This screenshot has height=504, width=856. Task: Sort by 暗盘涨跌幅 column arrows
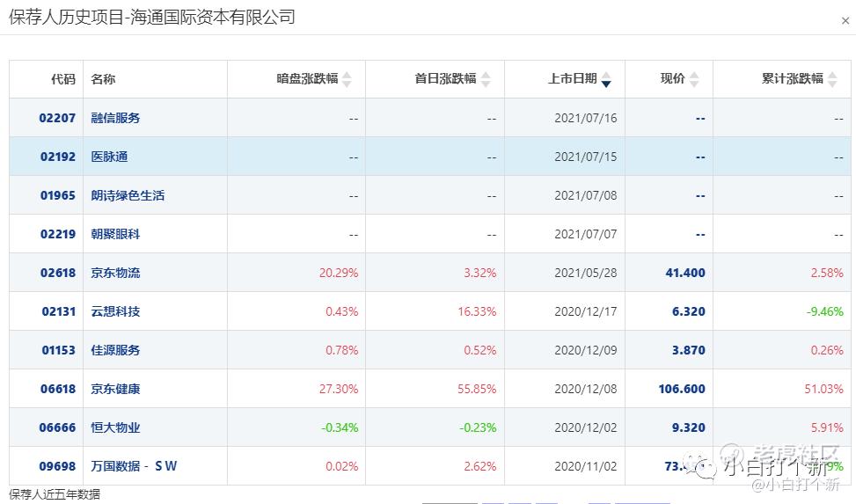pyautogui.click(x=347, y=79)
